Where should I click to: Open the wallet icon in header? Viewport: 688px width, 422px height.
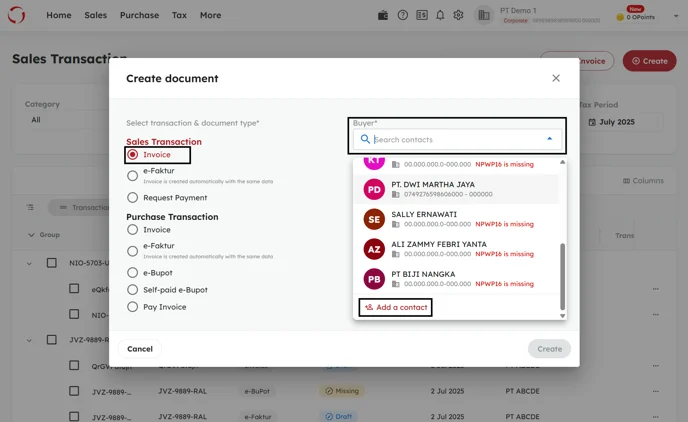coord(383,15)
